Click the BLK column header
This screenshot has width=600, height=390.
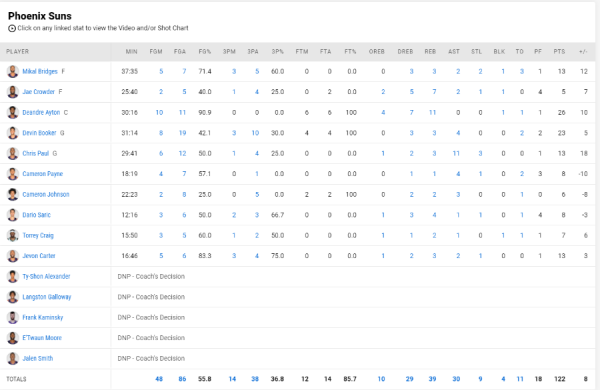coord(499,51)
